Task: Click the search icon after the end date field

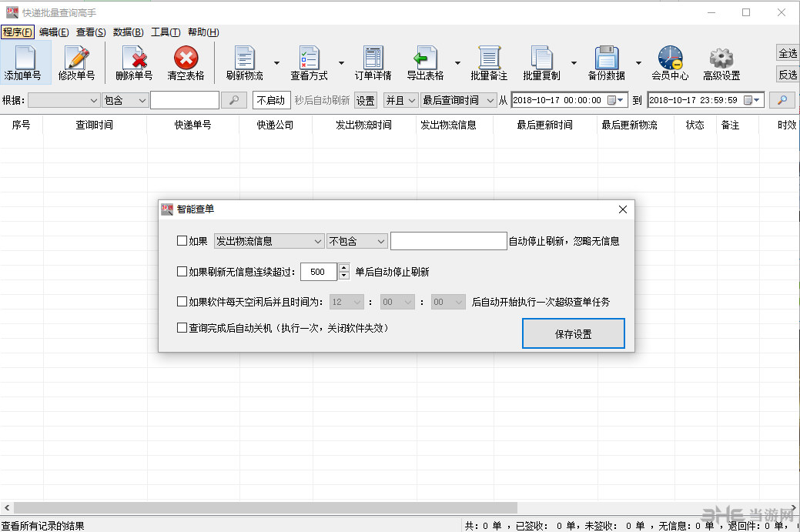Action: 782,100
